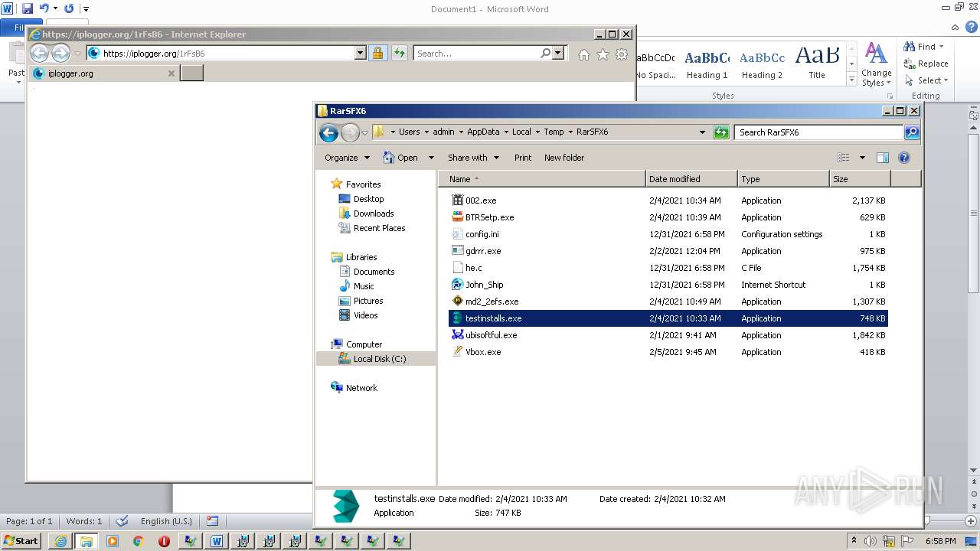The image size is (980, 551).
Task: Open IE Favorites star
Action: click(x=603, y=54)
